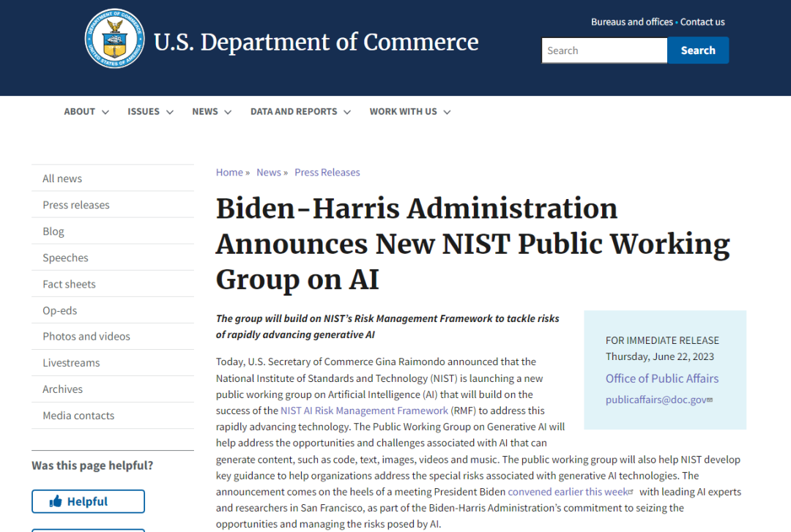Click the U.S. Department of Commerce title
This screenshot has height=532, width=791.
point(316,42)
